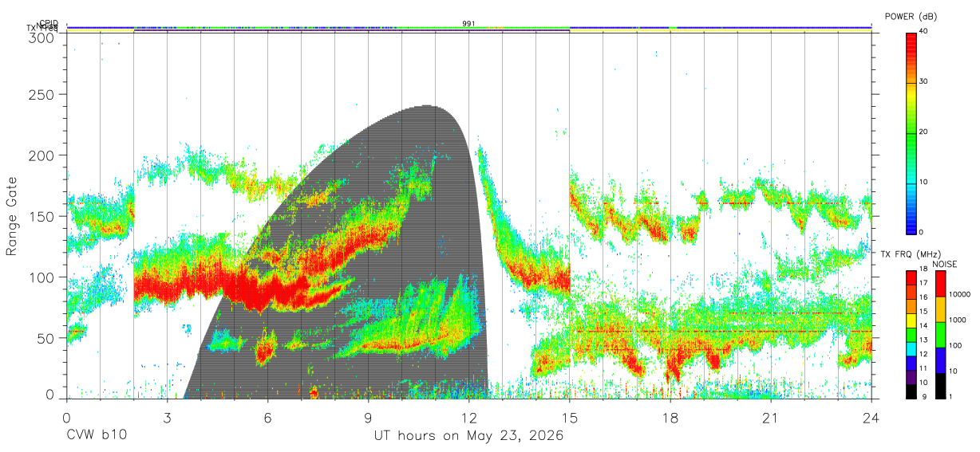The image size is (980, 452).
Task: Click the 10000 label on the noise scale
Action: pos(960,295)
